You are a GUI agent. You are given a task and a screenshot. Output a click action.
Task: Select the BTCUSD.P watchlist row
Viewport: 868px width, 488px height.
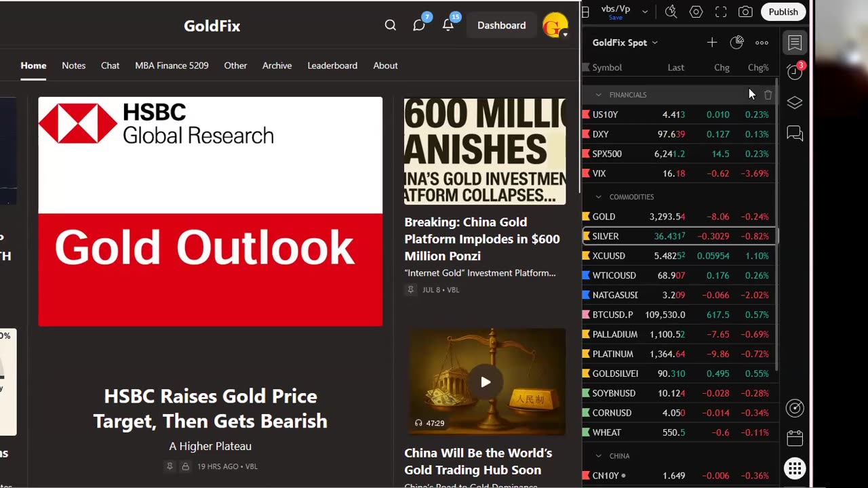tap(678, 315)
